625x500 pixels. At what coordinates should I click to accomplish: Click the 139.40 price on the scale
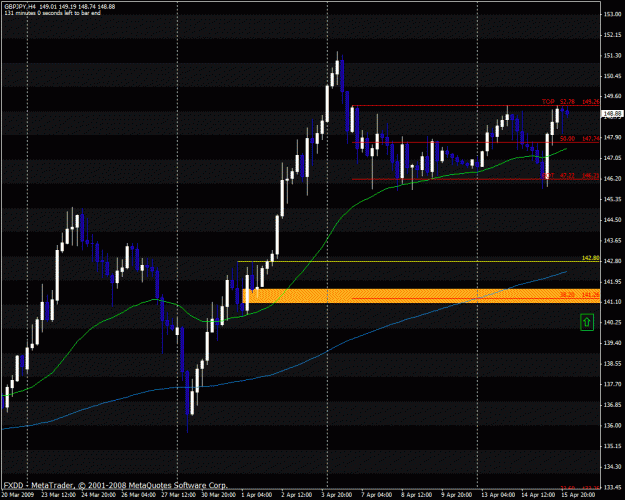(x=613, y=343)
